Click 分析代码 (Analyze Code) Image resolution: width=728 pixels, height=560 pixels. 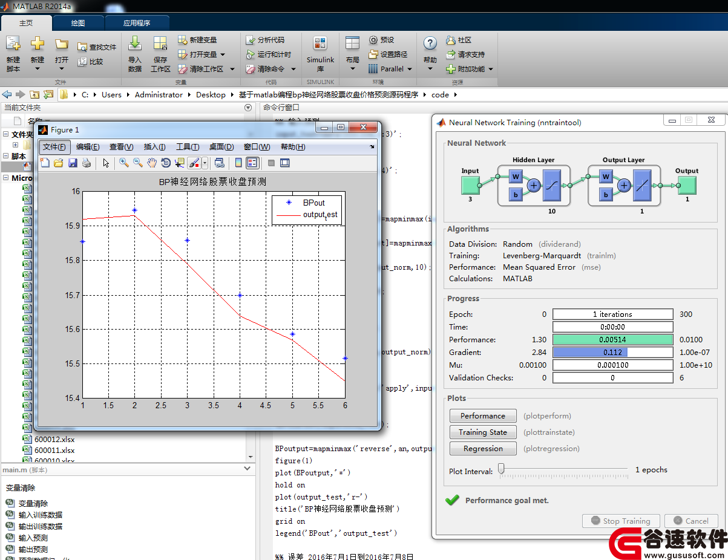265,40
